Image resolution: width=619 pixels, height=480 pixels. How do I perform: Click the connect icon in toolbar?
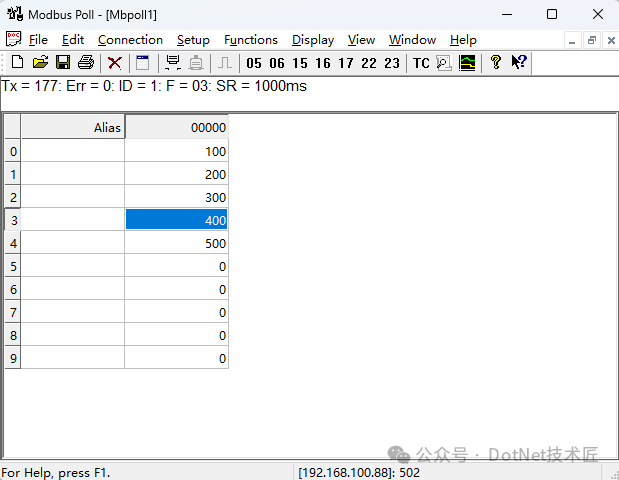pyautogui.click(x=173, y=62)
